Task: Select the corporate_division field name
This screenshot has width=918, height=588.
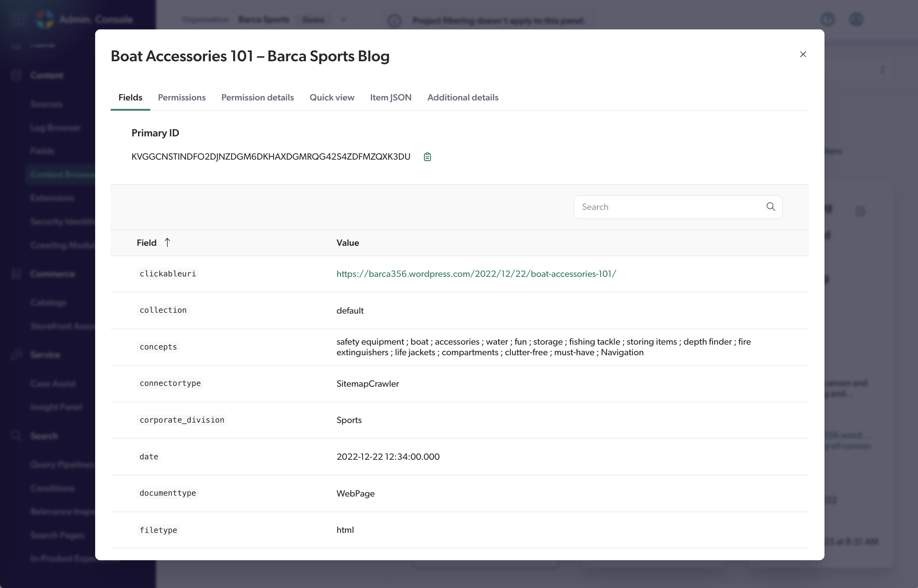Action: pos(182,420)
